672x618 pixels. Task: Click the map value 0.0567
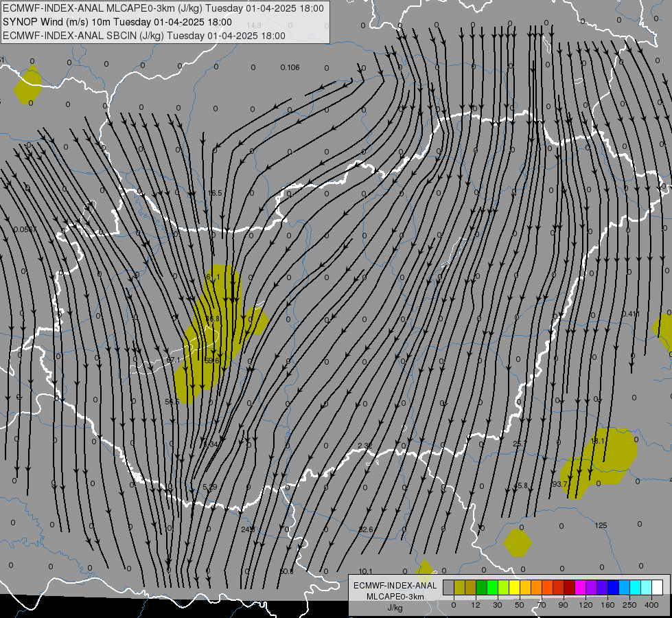tap(25, 230)
